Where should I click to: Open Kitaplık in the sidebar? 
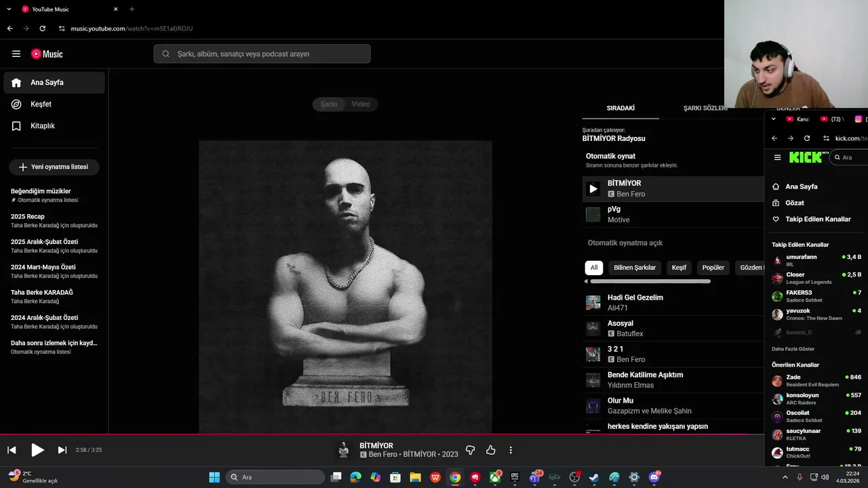(x=54, y=126)
